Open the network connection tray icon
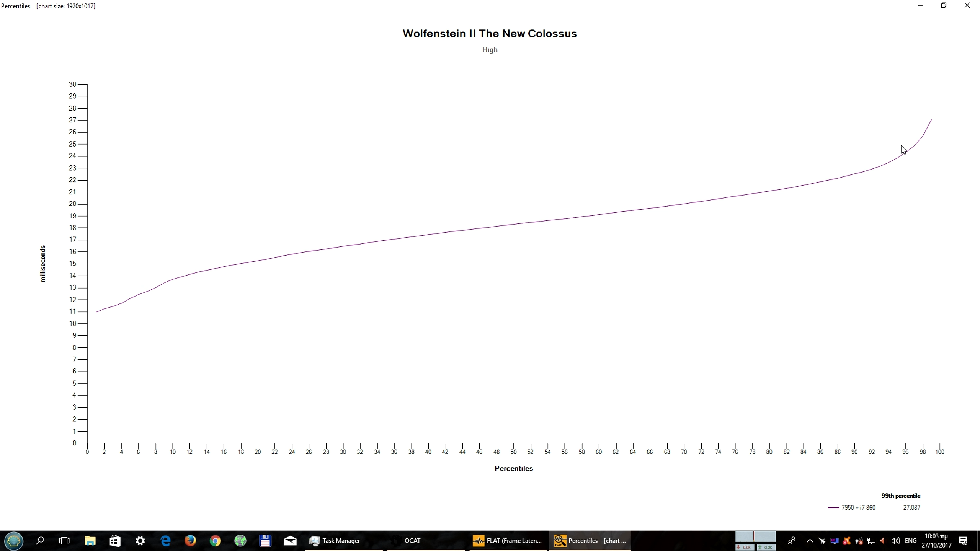This screenshot has width=980, height=551. [871, 541]
